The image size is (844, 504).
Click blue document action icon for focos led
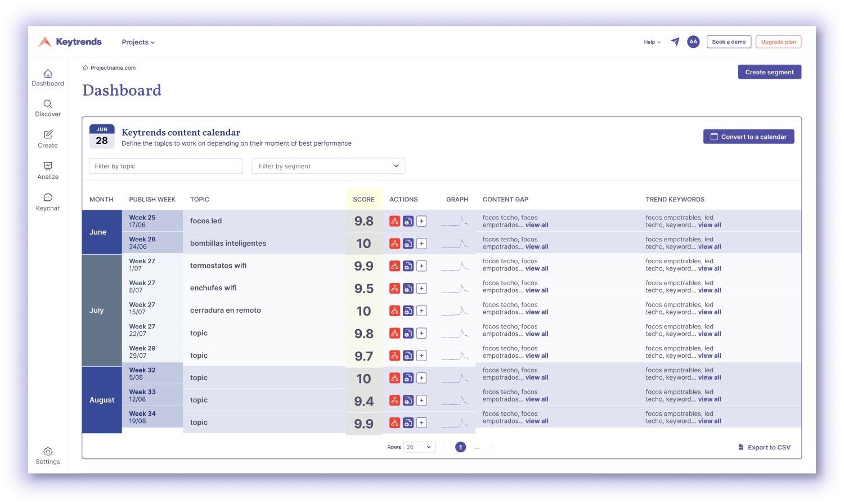click(x=408, y=221)
